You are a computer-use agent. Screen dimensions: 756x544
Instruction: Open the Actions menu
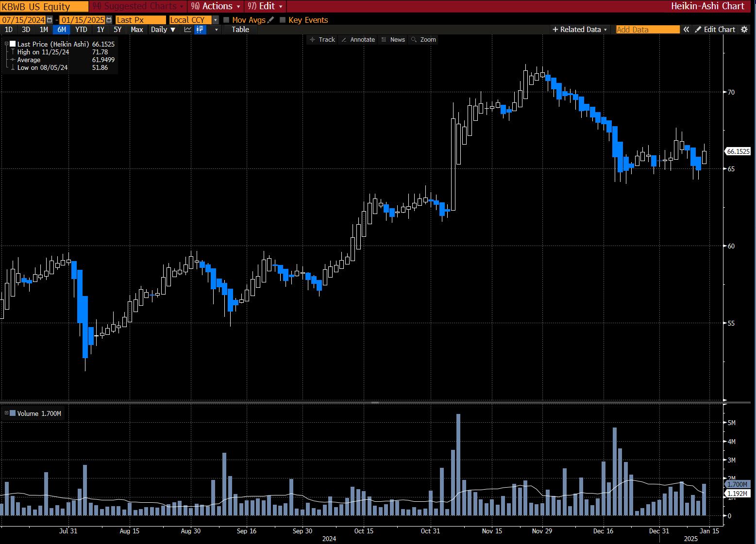click(x=216, y=6)
